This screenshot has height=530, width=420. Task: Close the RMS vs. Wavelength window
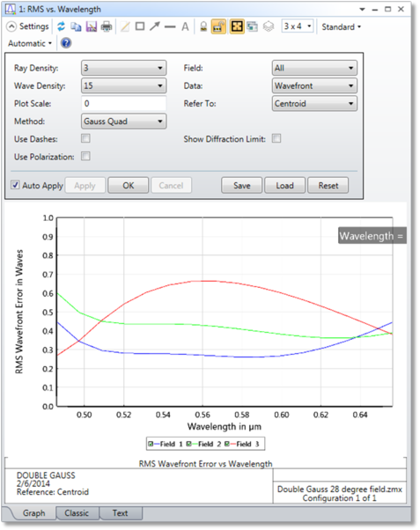[401, 9]
